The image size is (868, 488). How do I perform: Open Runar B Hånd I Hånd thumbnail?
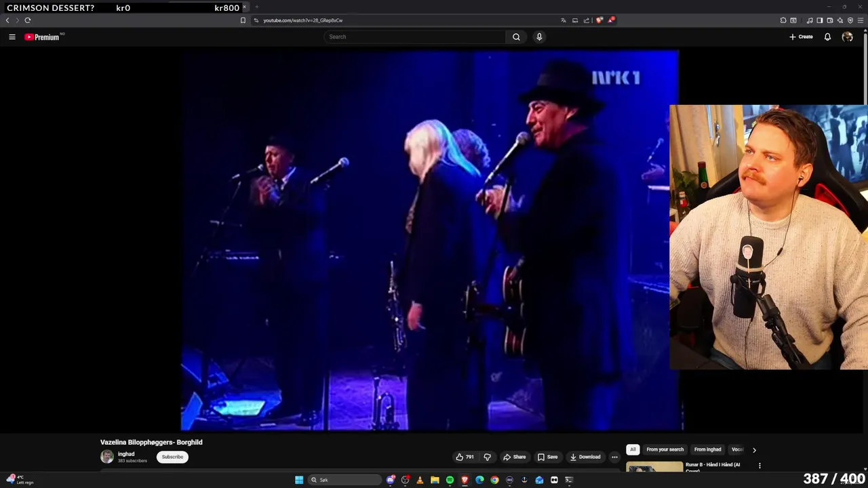tap(654, 468)
